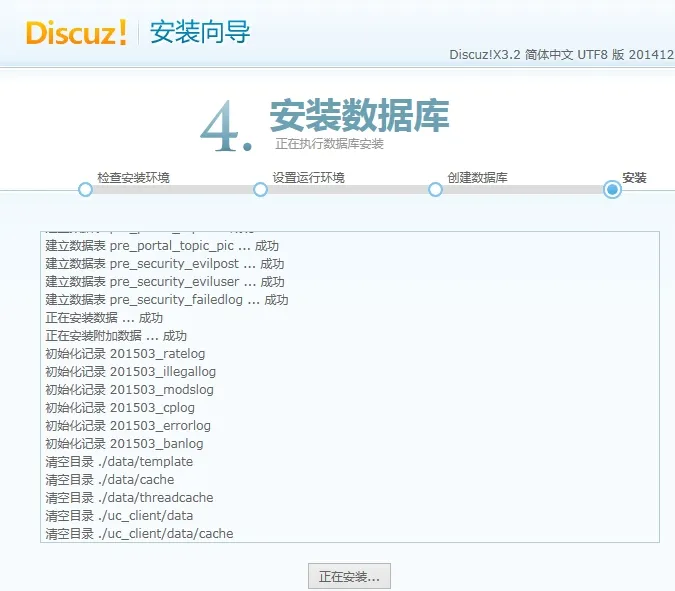
Task: Click the 201503_illegallog log line
Action: (131, 372)
